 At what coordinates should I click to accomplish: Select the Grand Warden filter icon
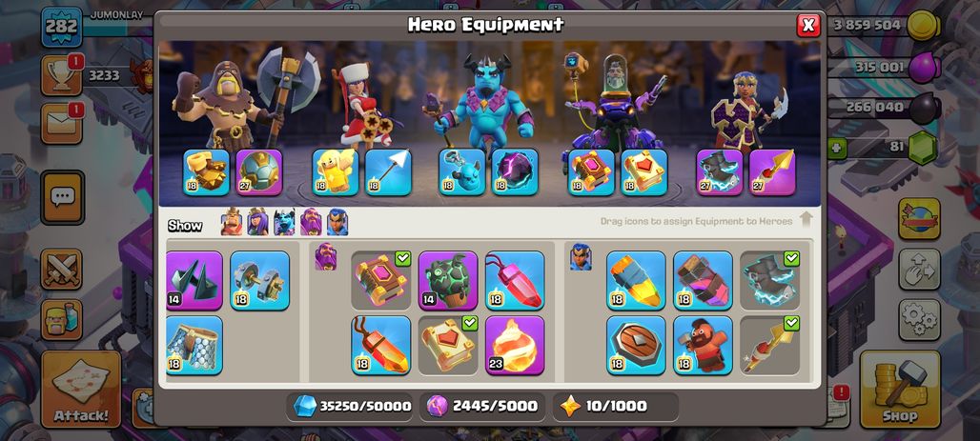tap(311, 222)
